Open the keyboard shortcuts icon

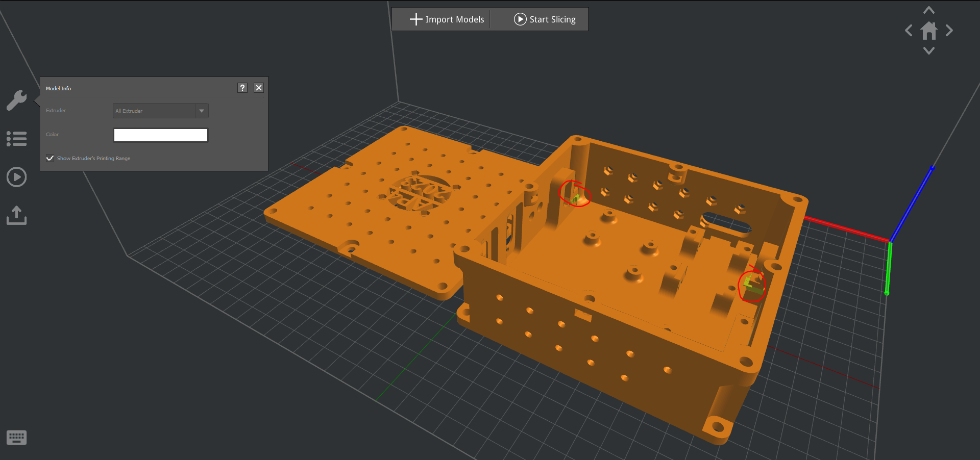coord(16,437)
